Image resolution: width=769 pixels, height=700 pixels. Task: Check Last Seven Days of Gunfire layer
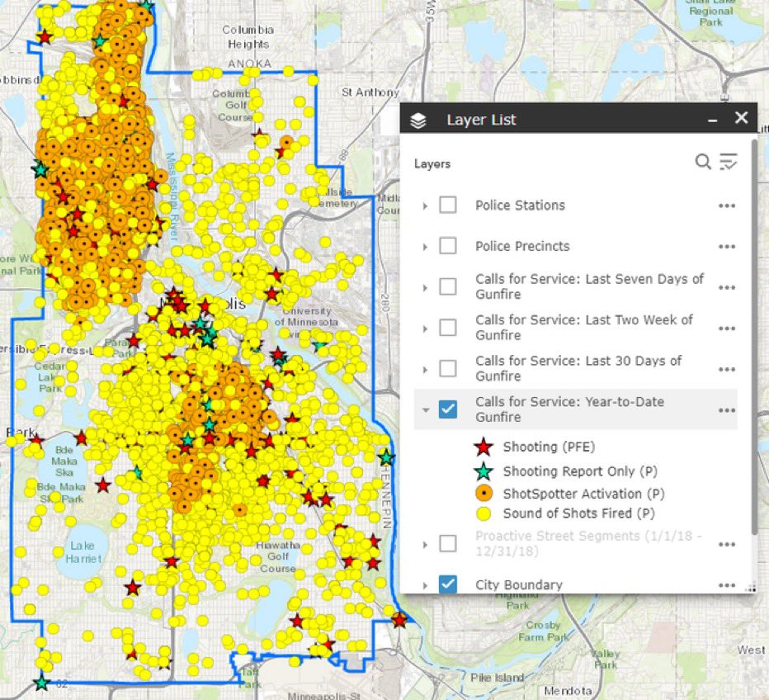[448, 286]
